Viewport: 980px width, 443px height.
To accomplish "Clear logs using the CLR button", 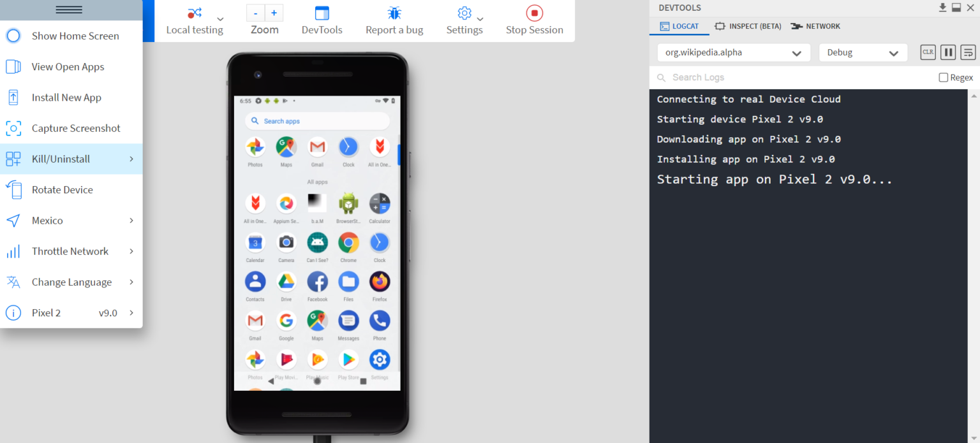I will [927, 52].
